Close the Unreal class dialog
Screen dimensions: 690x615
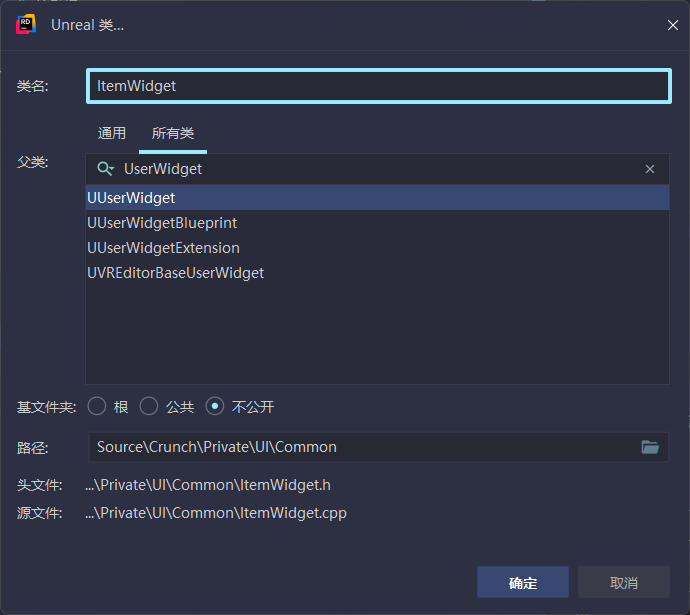pyautogui.click(x=672, y=25)
